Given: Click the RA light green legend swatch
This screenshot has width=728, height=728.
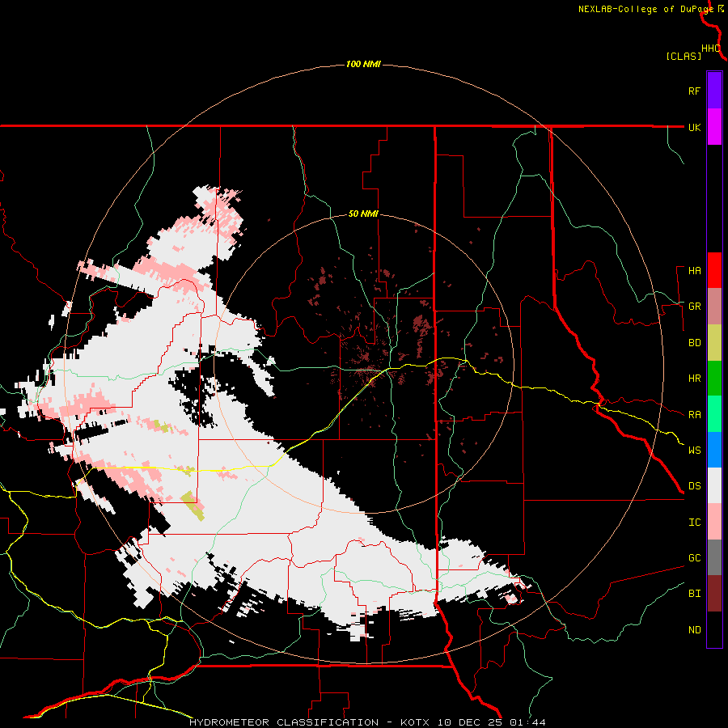Looking at the screenshot, I should pos(714,414).
